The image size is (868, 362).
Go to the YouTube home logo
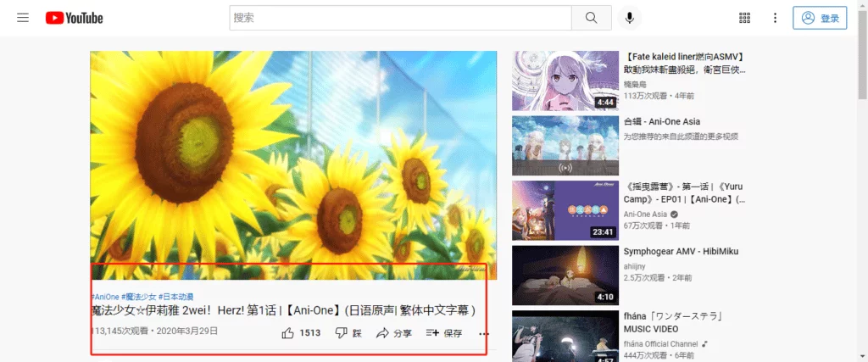click(75, 19)
